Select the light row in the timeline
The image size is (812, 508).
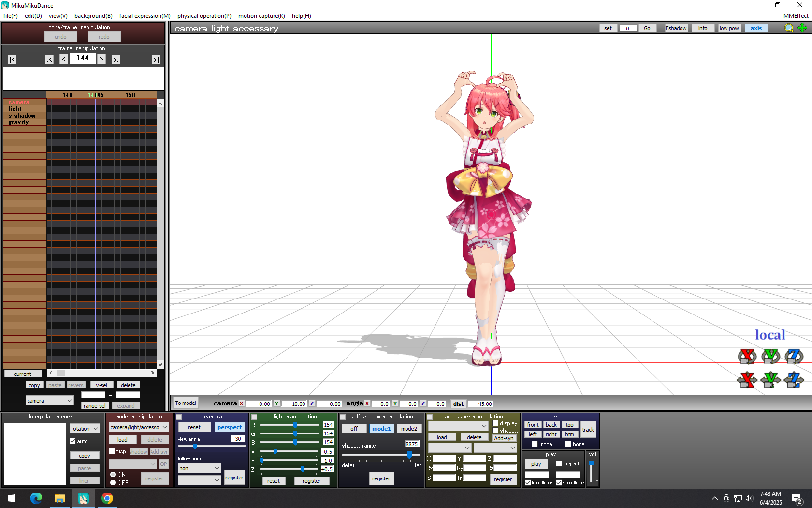pos(25,109)
